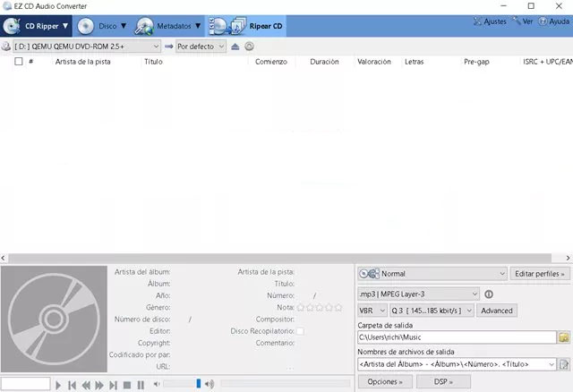Image resolution: width=573 pixels, height=392 pixels.
Task: Expand the QEMU DVD-ROM drive dropdown
Action: [x=87, y=47]
